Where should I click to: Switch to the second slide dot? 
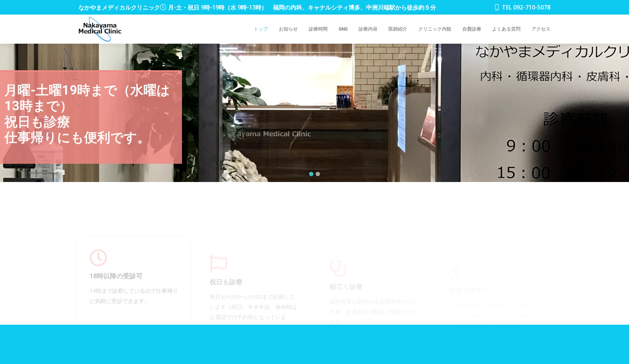[318, 174]
